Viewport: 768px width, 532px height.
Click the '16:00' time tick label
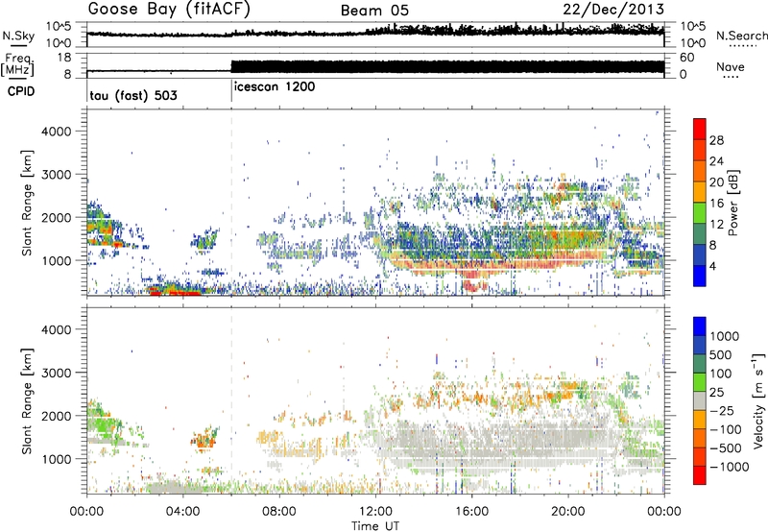click(471, 512)
